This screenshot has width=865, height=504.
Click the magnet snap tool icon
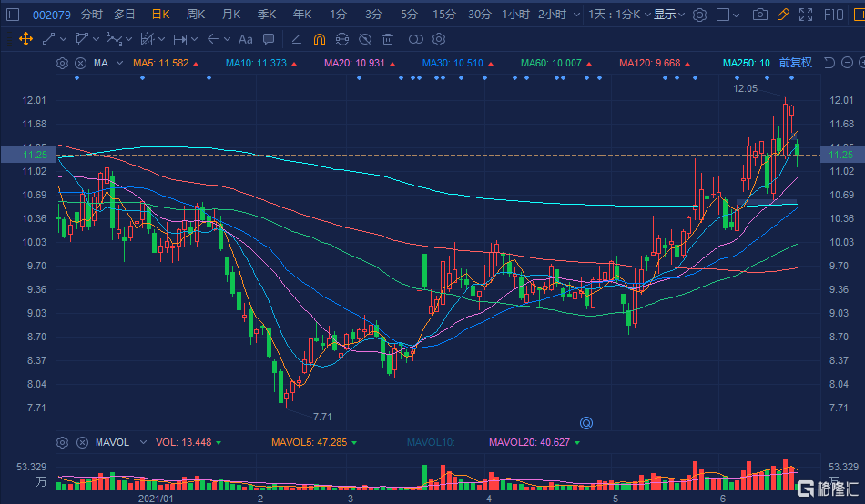click(320, 39)
